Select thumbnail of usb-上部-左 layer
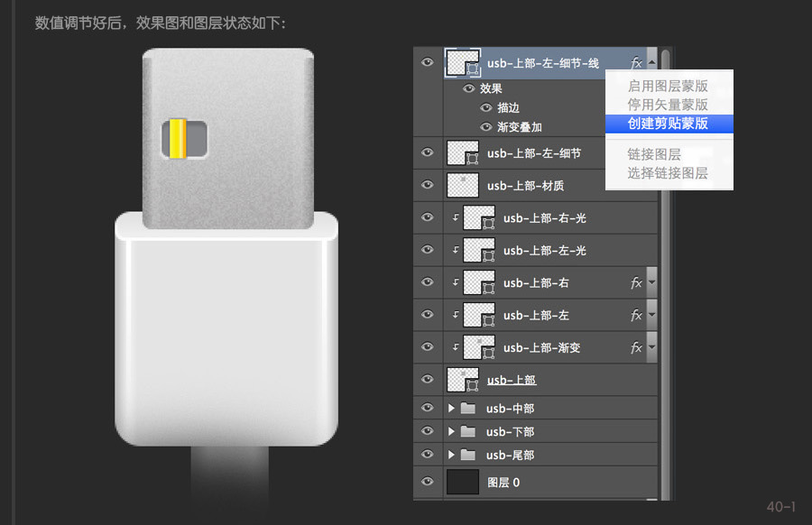 479,315
